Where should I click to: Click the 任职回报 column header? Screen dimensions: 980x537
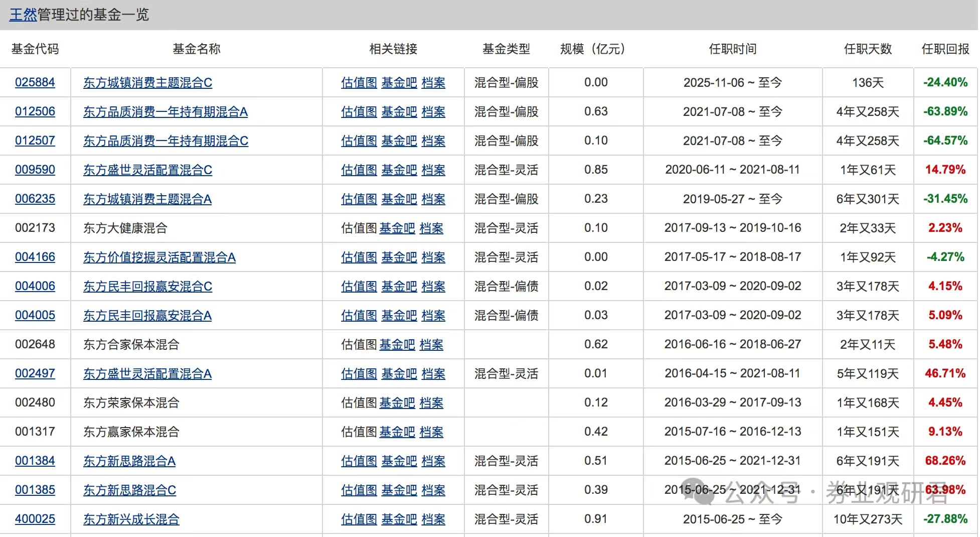coord(945,49)
